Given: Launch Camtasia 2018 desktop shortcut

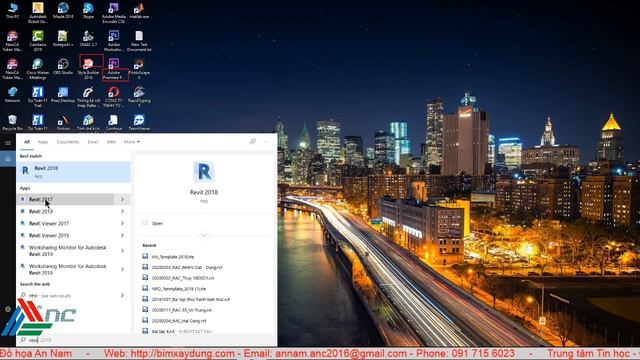Looking at the screenshot, I should (x=38, y=41).
